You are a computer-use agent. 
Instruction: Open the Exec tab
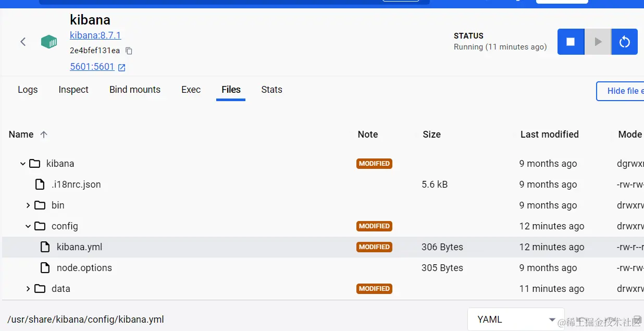pyautogui.click(x=191, y=90)
